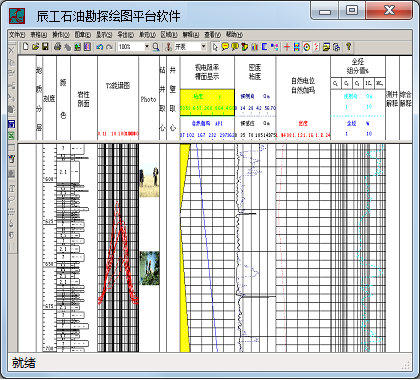
Task: Click the 岩性剖面 column header
Action: point(84,99)
